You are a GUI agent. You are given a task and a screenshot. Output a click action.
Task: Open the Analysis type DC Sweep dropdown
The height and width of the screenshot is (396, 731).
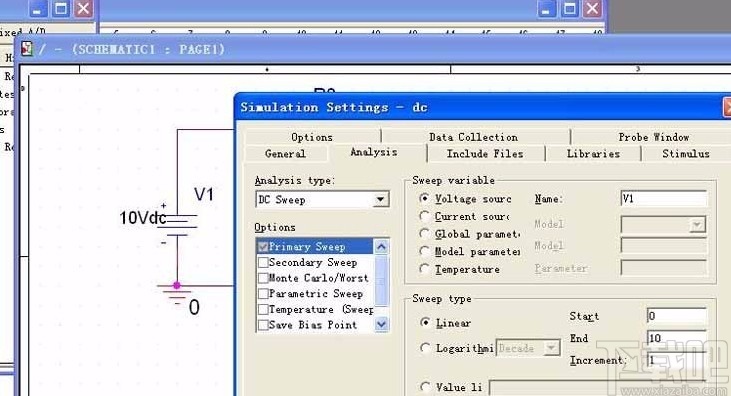click(380, 200)
